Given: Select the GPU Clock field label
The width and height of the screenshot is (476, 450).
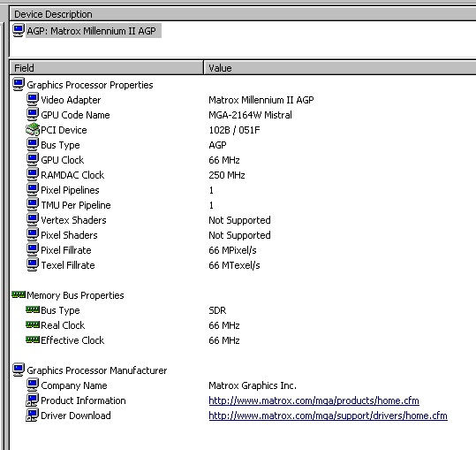Looking at the screenshot, I should click(62, 160).
